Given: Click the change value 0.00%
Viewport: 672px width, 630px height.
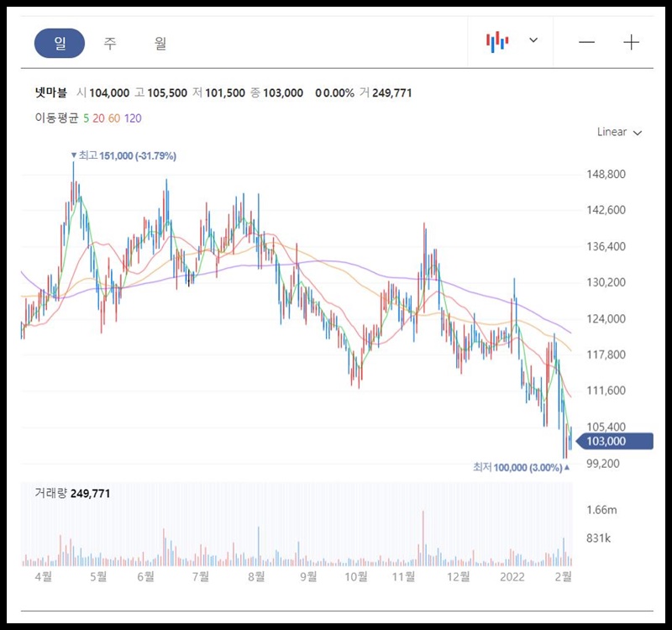Looking at the screenshot, I should click(339, 93).
